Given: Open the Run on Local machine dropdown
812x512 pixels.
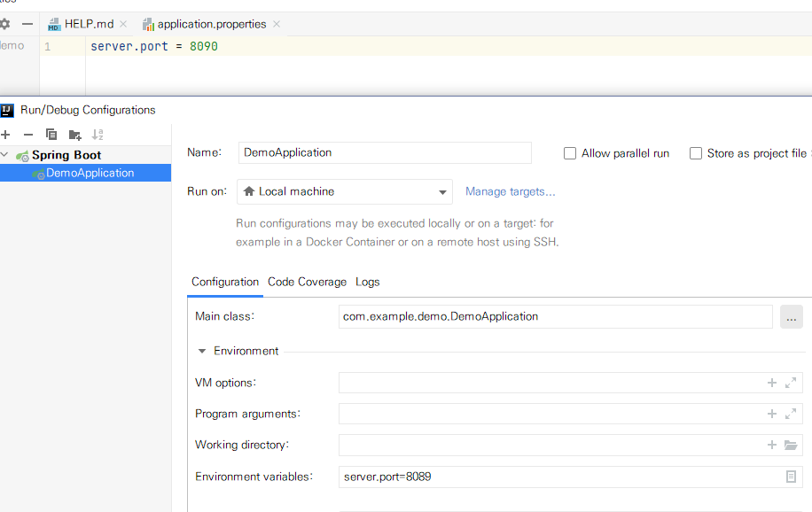Looking at the screenshot, I should (344, 191).
